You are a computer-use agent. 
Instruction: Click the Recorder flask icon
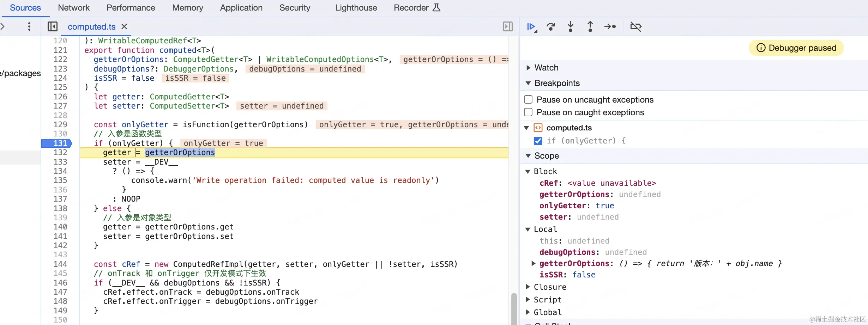[436, 7]
